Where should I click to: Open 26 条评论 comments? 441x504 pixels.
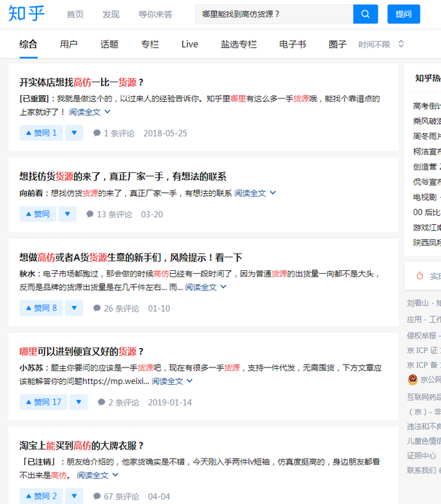coord(116,309)
